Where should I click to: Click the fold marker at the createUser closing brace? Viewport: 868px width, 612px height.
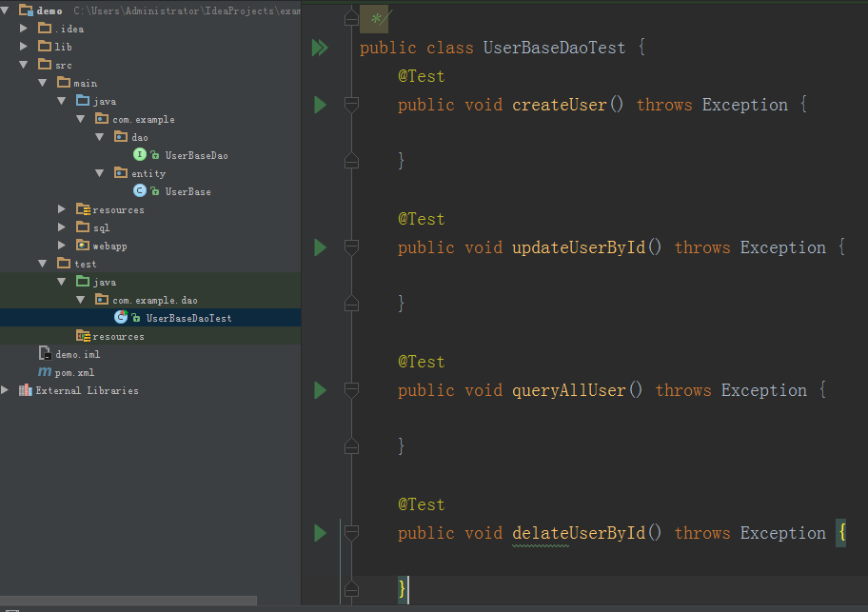click(351, 161)
